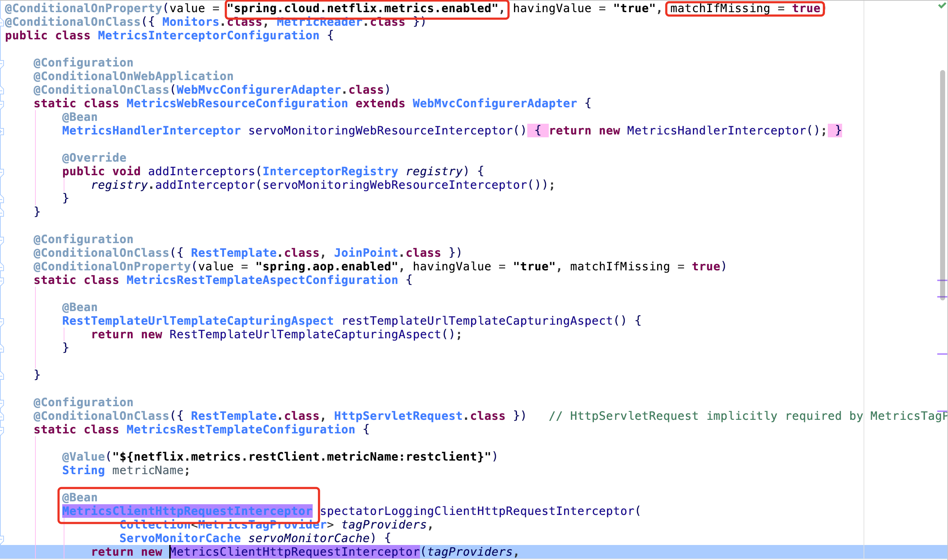948x560 pixels.
Task: Click the topmost purple marker on error stripe
Action: click(942, 280)
